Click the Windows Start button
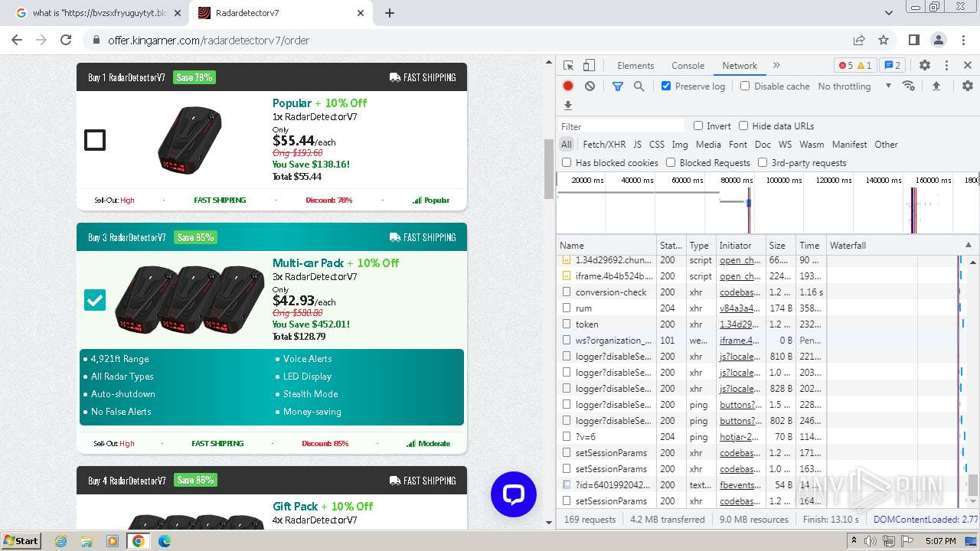The width and height of the screenshot is (980, 551). [x=21, y=541]
